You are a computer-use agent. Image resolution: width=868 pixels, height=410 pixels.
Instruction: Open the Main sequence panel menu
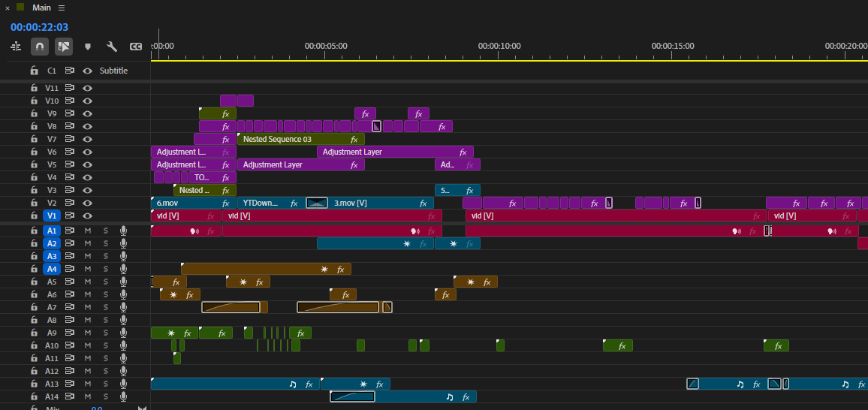[x=62, y=8]
